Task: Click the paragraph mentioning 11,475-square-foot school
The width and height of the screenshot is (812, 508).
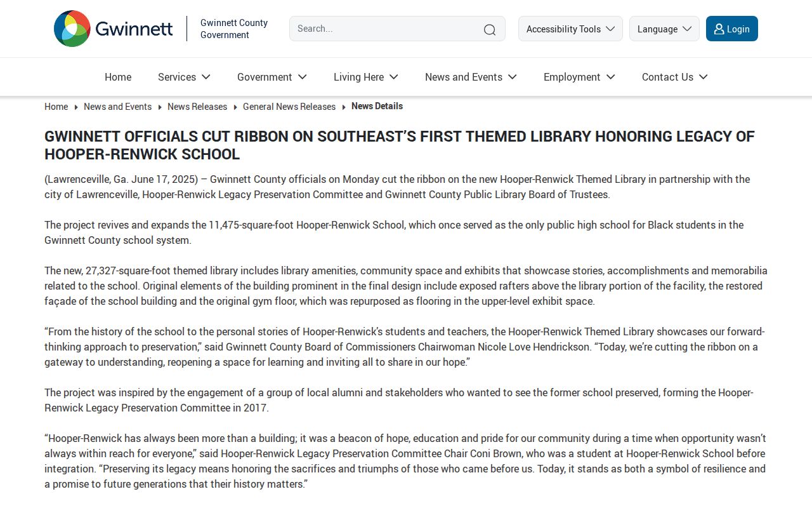Action: (394, 232)
